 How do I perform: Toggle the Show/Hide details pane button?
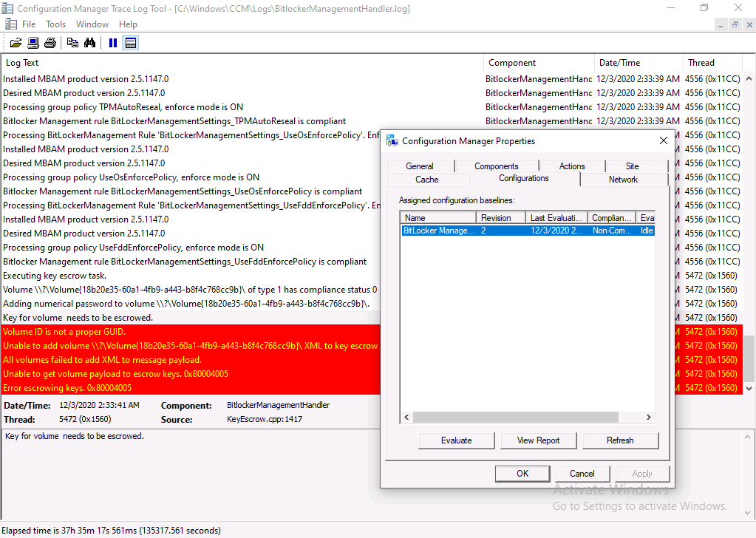point(131,43)
